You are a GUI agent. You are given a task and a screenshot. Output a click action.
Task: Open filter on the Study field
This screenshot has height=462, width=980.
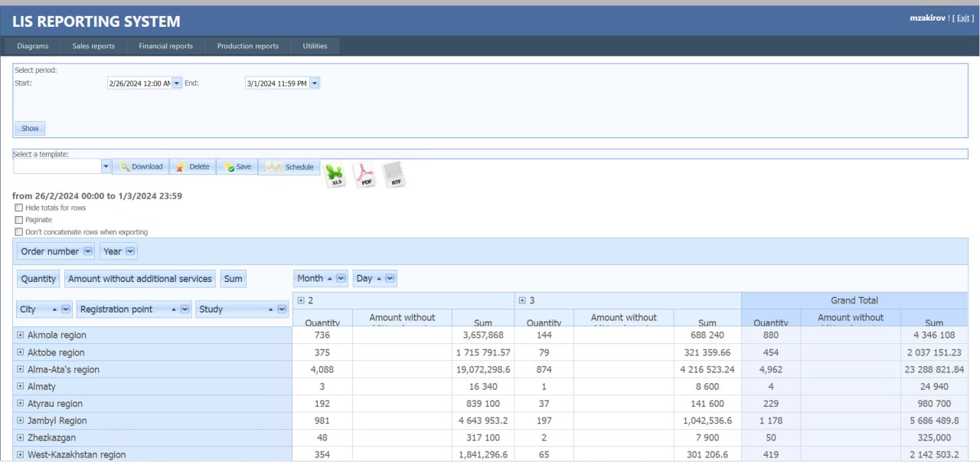point(281,310)
